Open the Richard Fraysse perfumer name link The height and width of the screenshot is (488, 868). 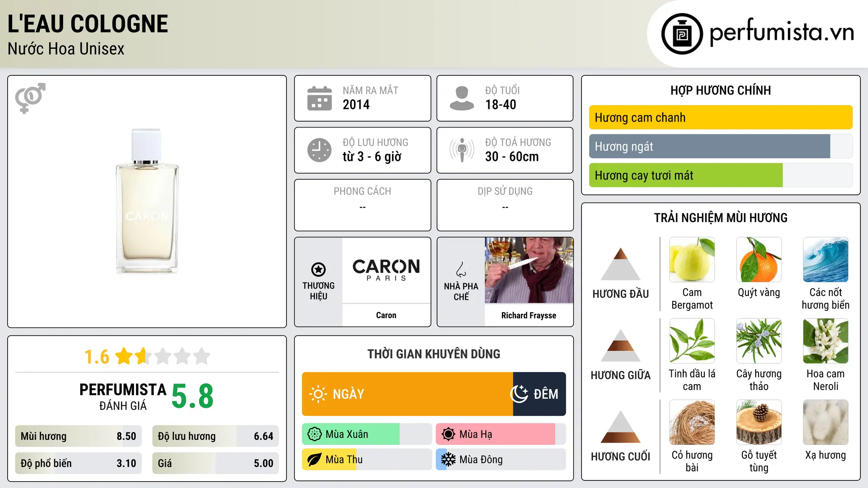[x=529, y=315]
